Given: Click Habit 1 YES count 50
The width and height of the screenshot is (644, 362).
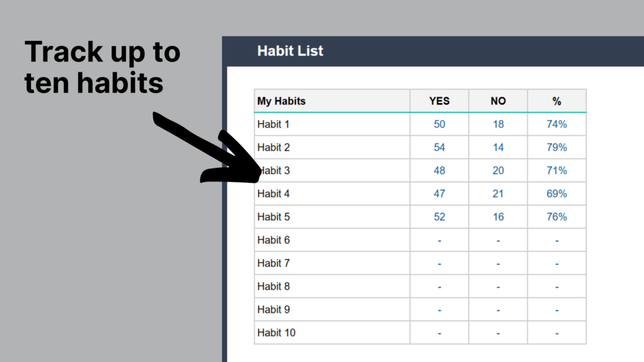Looking at the screenshot, I should pyautogui.click(x=439, y=124).
